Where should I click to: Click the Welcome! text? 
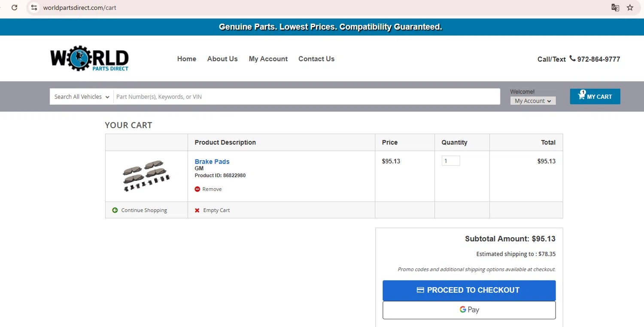coord(522,92)
